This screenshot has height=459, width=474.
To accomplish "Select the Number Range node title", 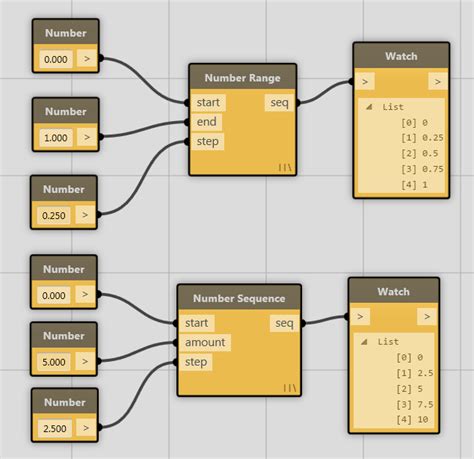I will tap(242, 78).
